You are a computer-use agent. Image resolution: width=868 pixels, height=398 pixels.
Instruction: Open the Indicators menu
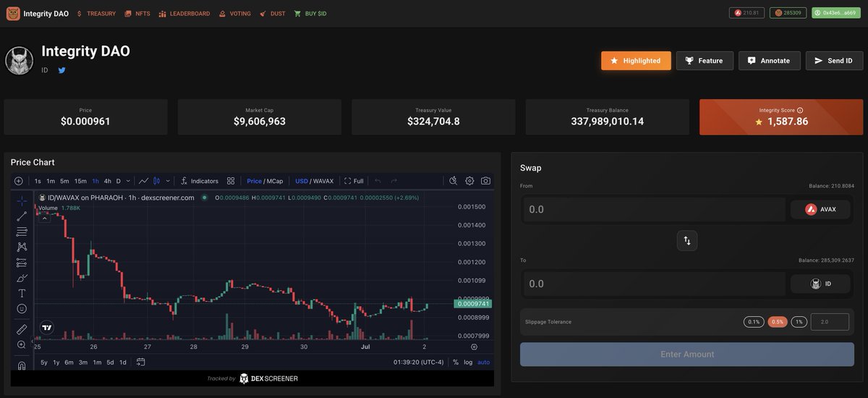199,181
